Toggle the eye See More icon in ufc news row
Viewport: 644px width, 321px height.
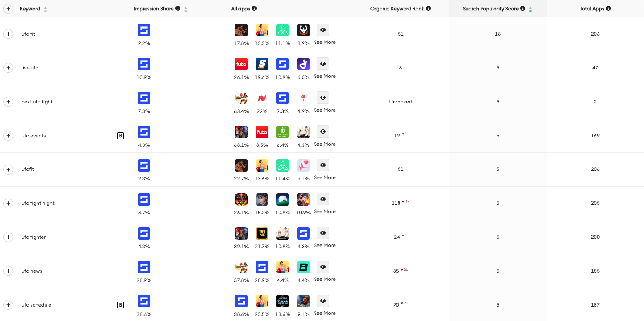(323, 267)
